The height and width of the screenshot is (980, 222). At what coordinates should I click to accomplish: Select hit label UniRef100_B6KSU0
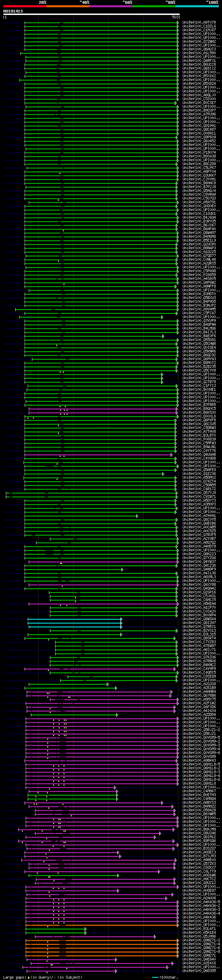tap(199, 412)
